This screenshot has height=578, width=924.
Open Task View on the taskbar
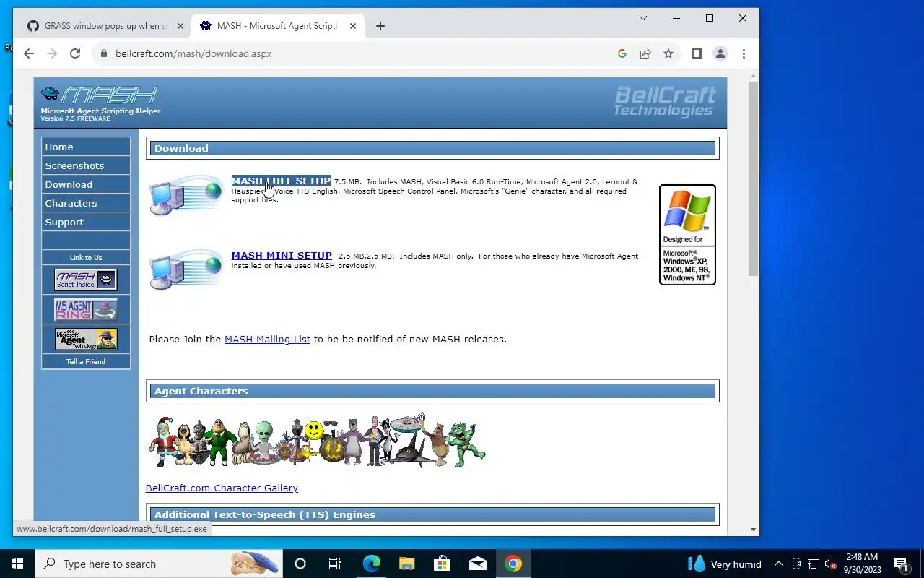(x=335, y=564)
